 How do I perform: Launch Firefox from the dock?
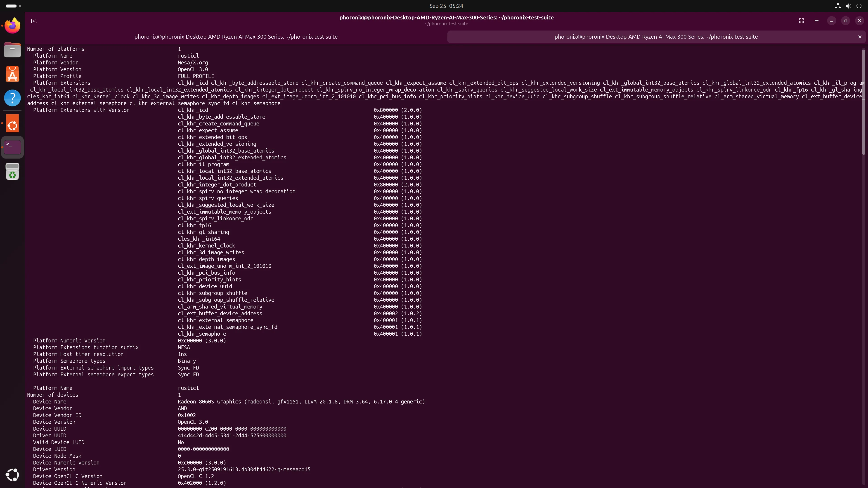12,26
